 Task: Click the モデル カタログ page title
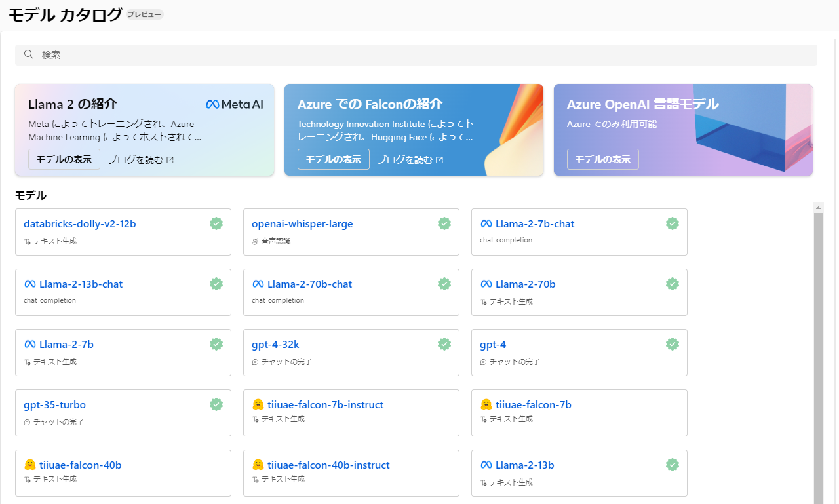click(66, 14)
